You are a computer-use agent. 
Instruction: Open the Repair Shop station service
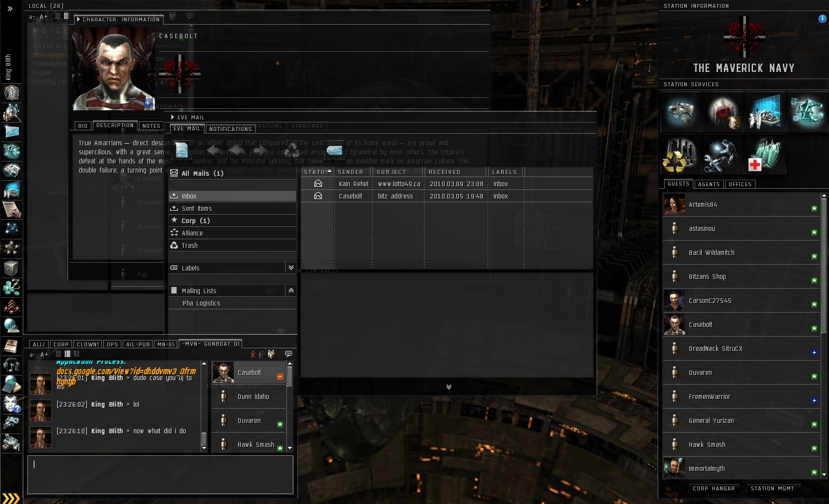[x=723, y=156]
